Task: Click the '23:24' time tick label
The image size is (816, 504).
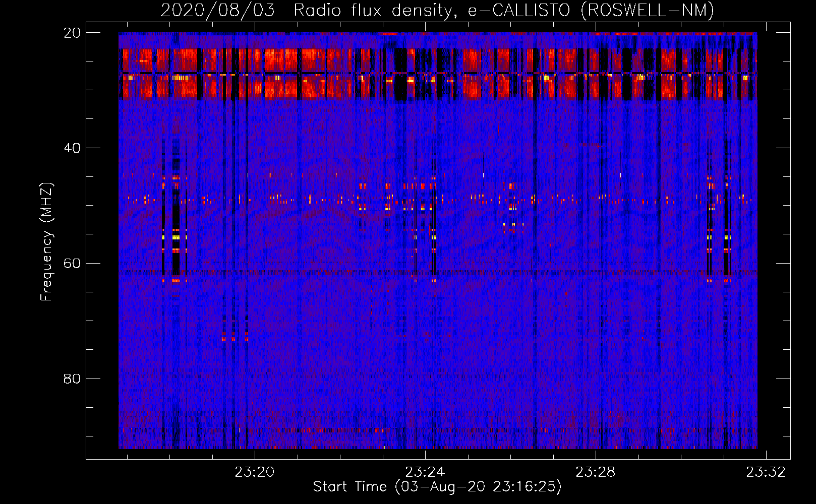Action: pos(425,472)
